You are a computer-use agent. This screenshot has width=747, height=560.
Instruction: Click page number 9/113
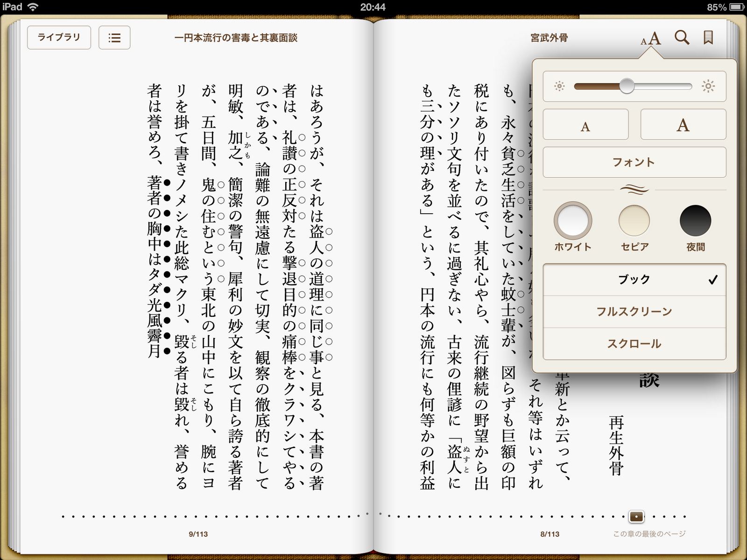point(198,534)
